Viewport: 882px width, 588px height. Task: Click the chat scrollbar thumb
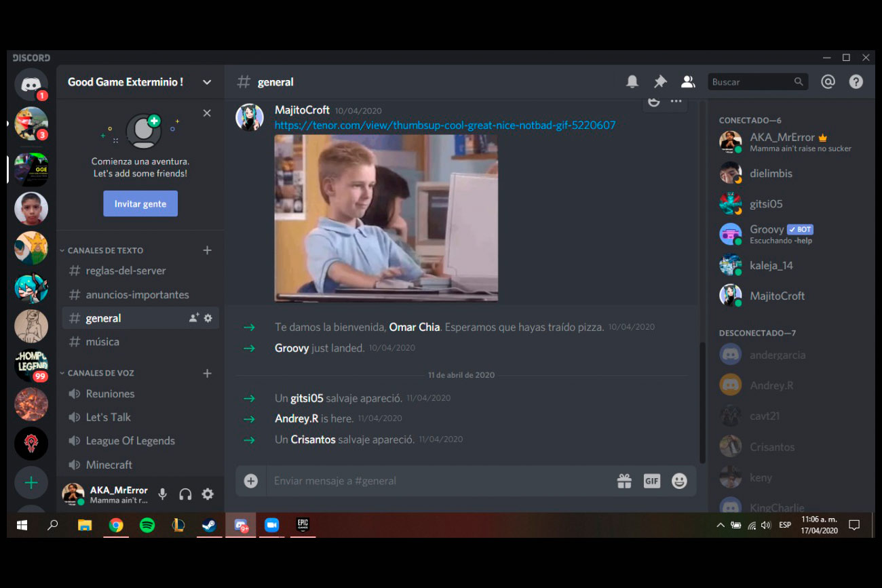(702, 402)
